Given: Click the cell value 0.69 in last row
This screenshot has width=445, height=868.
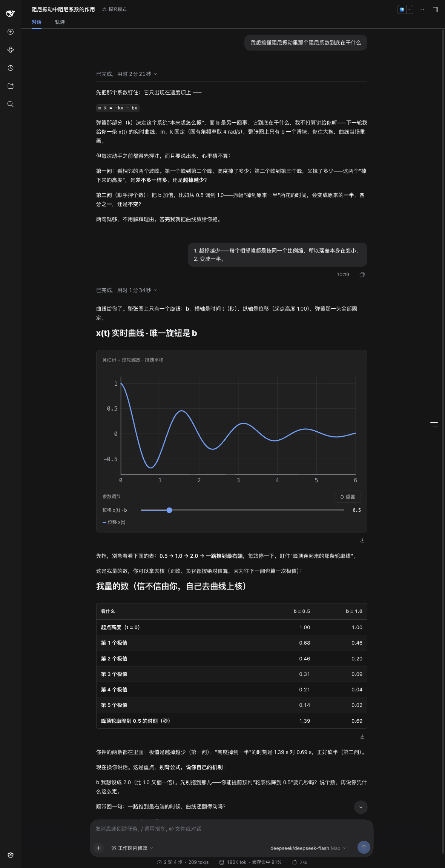Looking at the screenshot, I should point(357,721).
